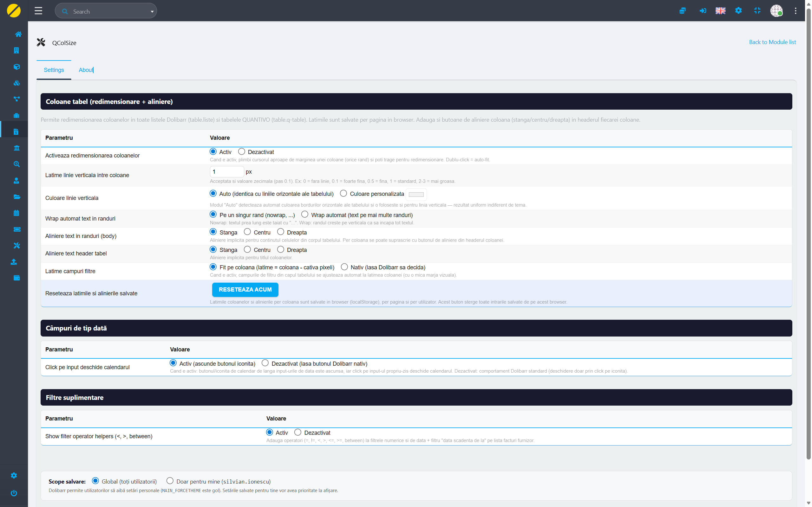Click the Tickets icon in sidebar
The image size is (812, 507).
pos(16,229)
